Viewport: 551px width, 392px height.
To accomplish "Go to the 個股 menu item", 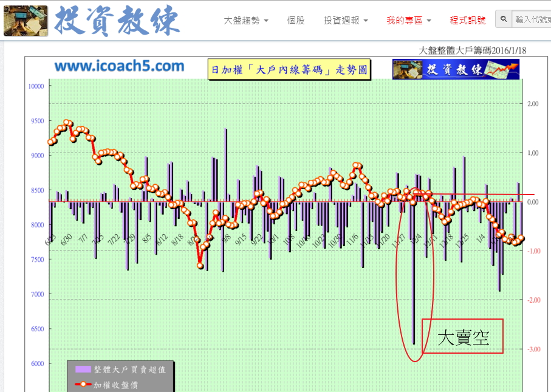I will pos(296,20).
